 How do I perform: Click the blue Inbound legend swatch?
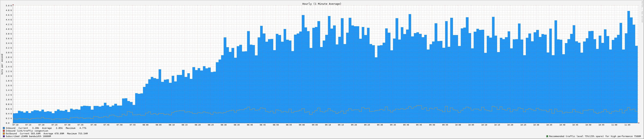4,128
